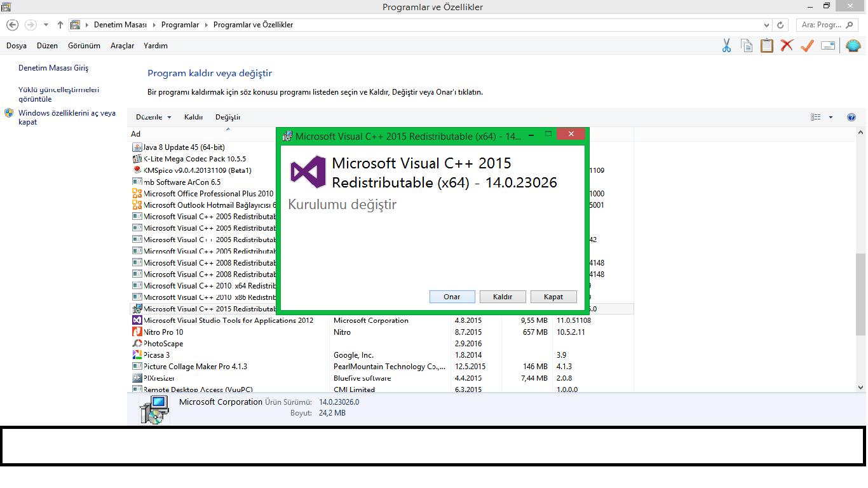Click the Cut scissors icon in the toolbar
Screen dimensions: 868x488
(x=726, y=46)
